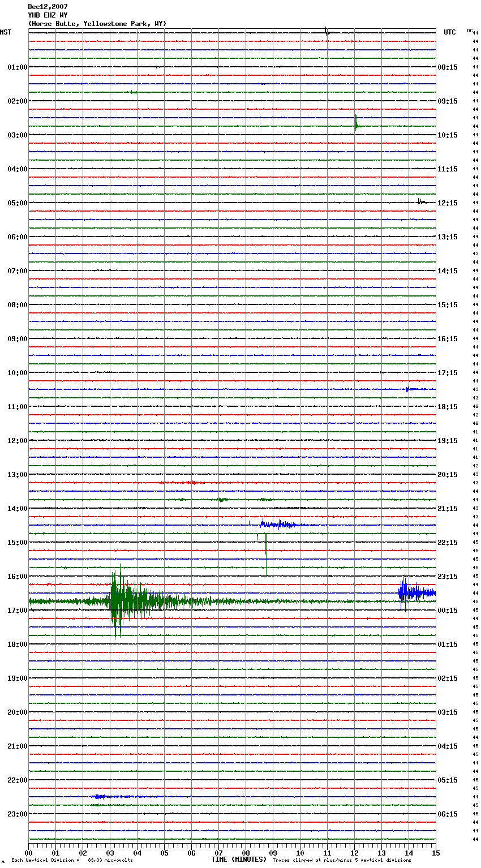The image size is (481, 868).
Task: Select the 08:00 MST hour label
Action: pos(17,305)
